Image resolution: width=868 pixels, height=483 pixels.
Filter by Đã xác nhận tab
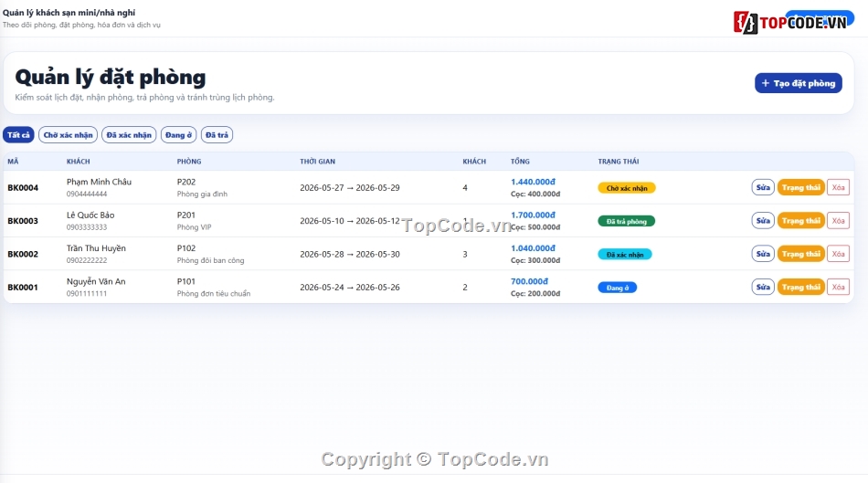click(x=129, y=135)
